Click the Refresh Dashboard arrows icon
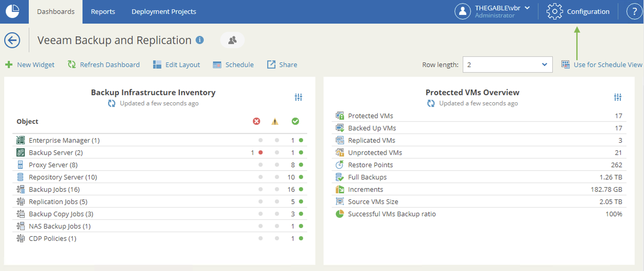 (72, 64)
